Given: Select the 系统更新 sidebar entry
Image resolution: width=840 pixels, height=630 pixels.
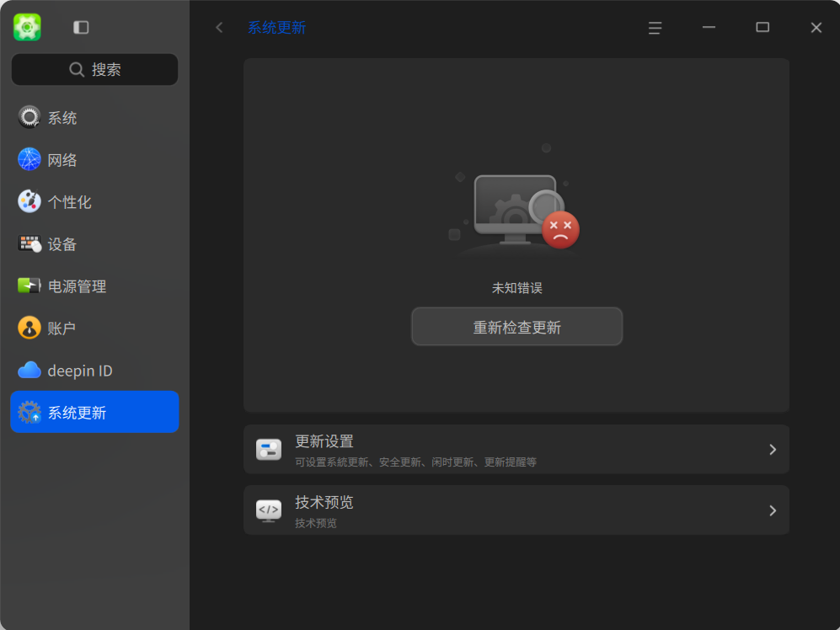Looking at the screenshot, I should (x=94, y=412).
